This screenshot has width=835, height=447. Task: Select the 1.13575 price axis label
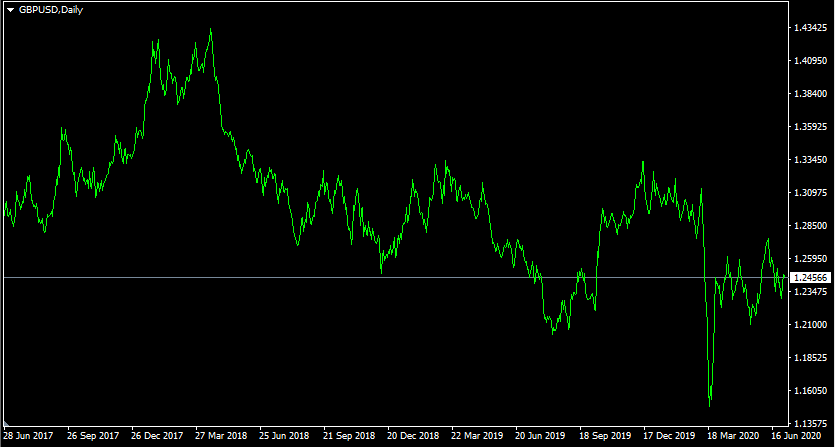811,424
